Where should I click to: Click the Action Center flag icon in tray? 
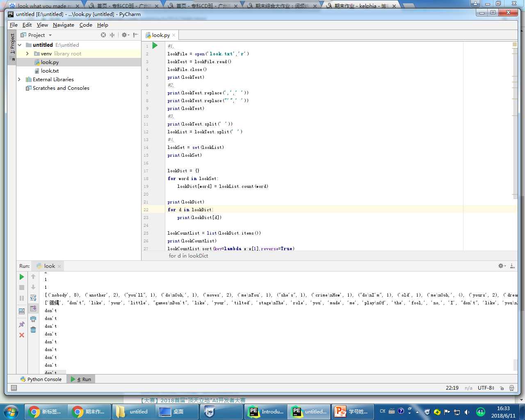tap(447, 411)
